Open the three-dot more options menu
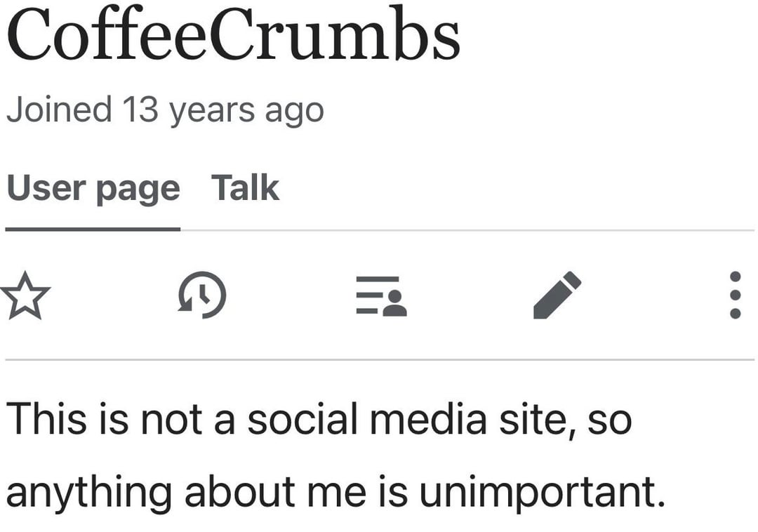This screenshot has width=758, height=532. point(735,295)
